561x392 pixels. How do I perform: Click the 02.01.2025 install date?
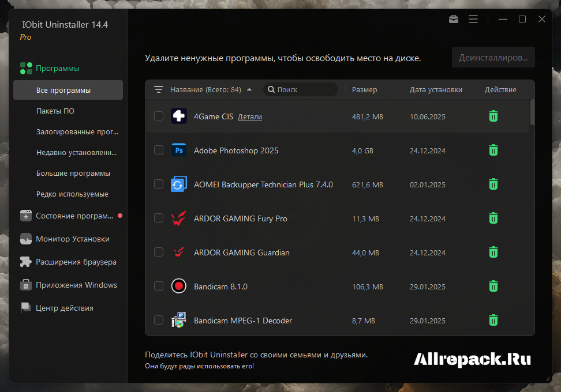click(x=427, y=184)
